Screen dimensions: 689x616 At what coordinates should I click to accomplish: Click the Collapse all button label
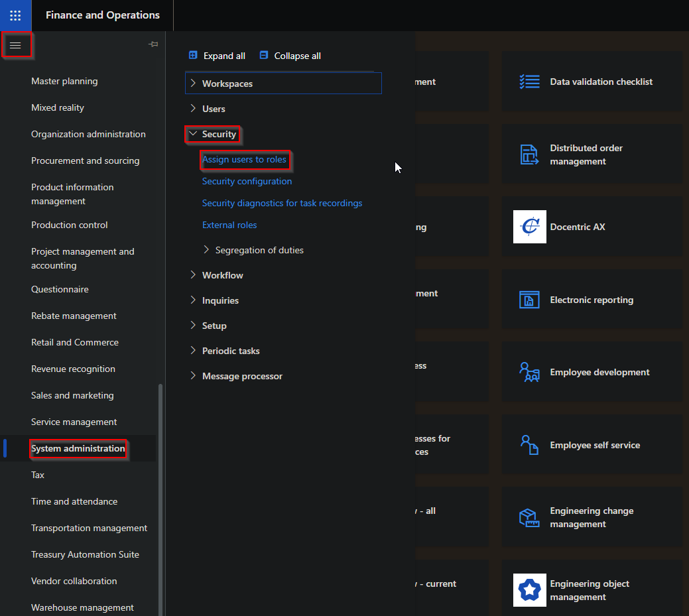click(298, 56)
